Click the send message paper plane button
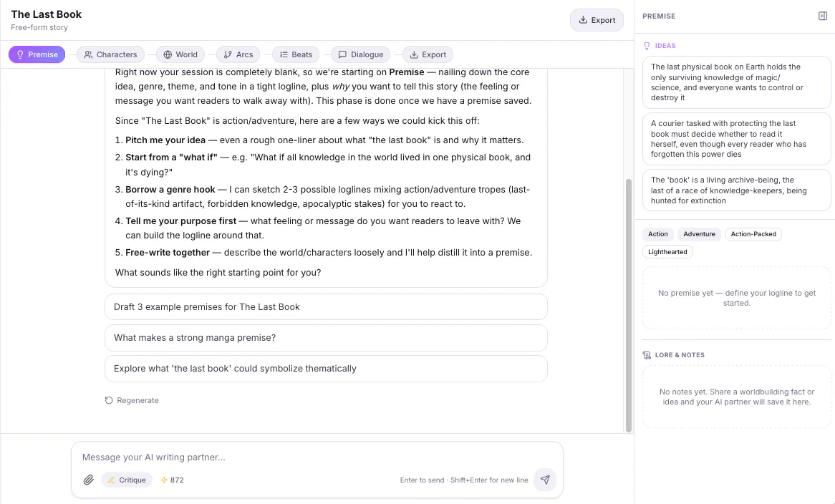The height and width of the screenshot is (504, 835). [545, 480]
